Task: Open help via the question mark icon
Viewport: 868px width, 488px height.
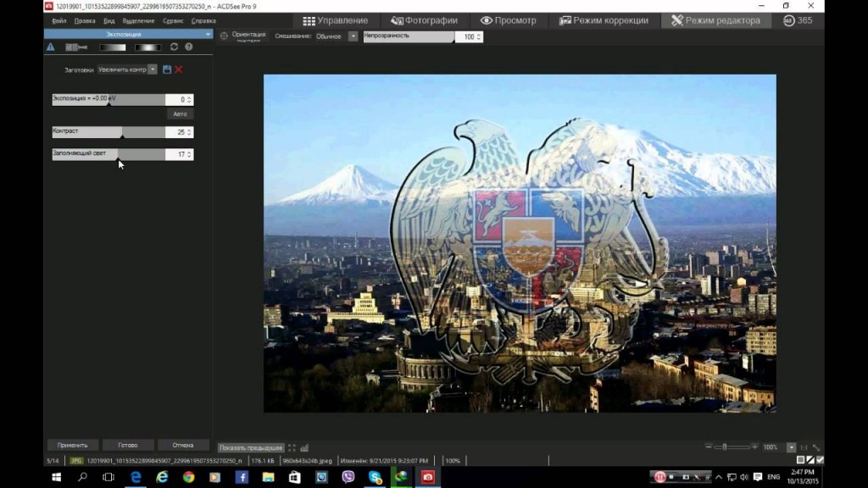Action: pos(188,47)
